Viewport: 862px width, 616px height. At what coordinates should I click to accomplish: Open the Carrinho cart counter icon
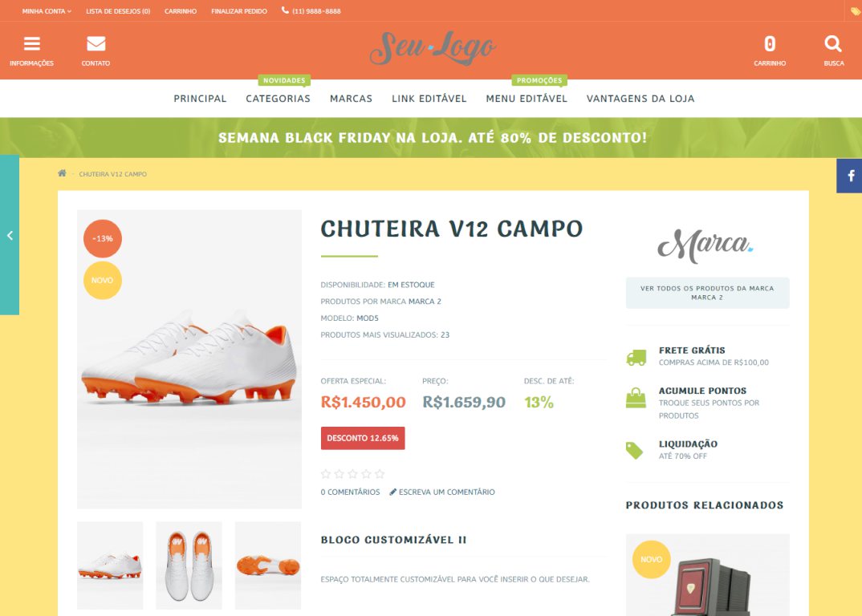770,43
